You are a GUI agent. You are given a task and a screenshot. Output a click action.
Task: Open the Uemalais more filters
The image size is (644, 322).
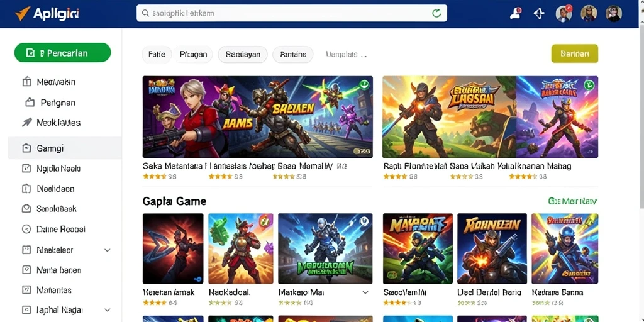pyautogui.click(x=347, y=54)
